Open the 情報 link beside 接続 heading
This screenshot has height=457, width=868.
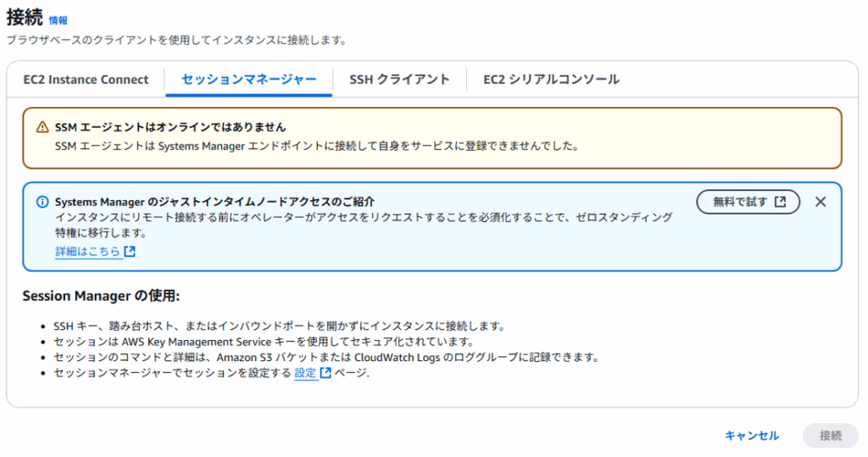[58, 20]
